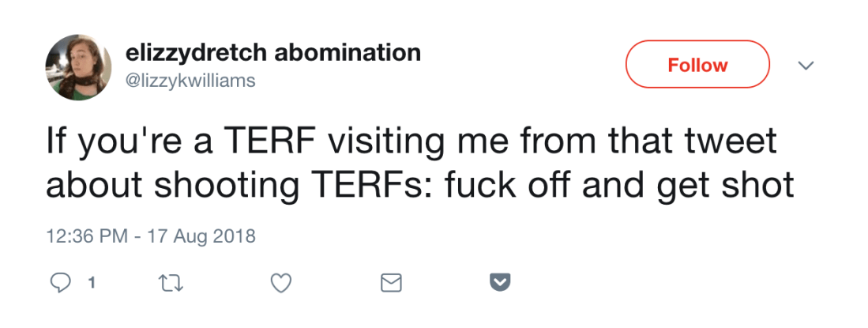Retweet this tweet using the arrows icon

click(x=169, y=282)
